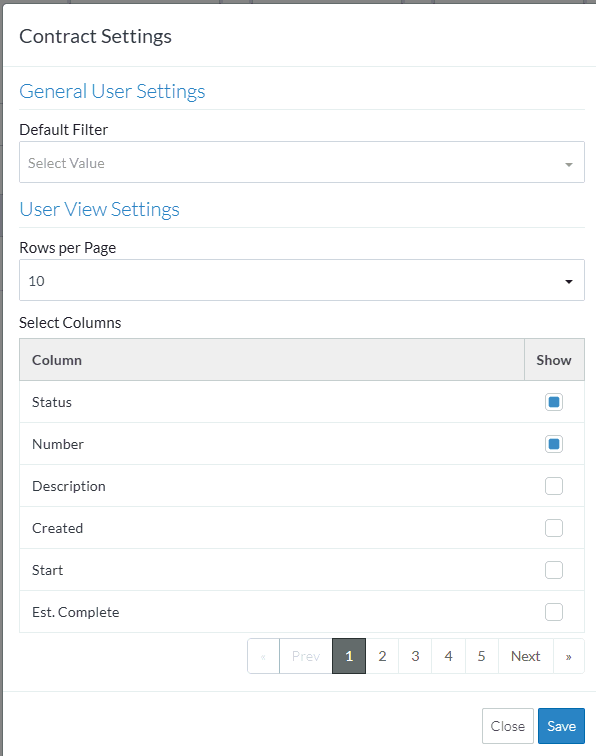Enable the Created column checkbox
This screenshot has height=756, width=596.
coord(554,528)
